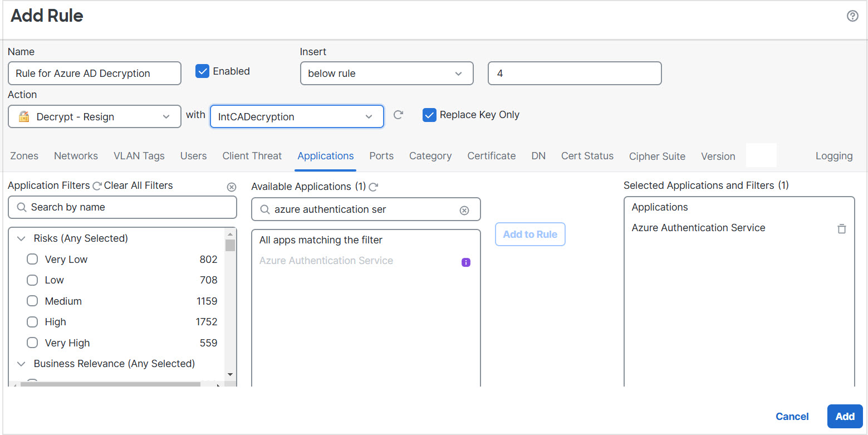Image resolution: width=868 pixels, height=435 pixels.
Task: Open the IntCADecryption certificate dropdown
Action: pos(296,116)
